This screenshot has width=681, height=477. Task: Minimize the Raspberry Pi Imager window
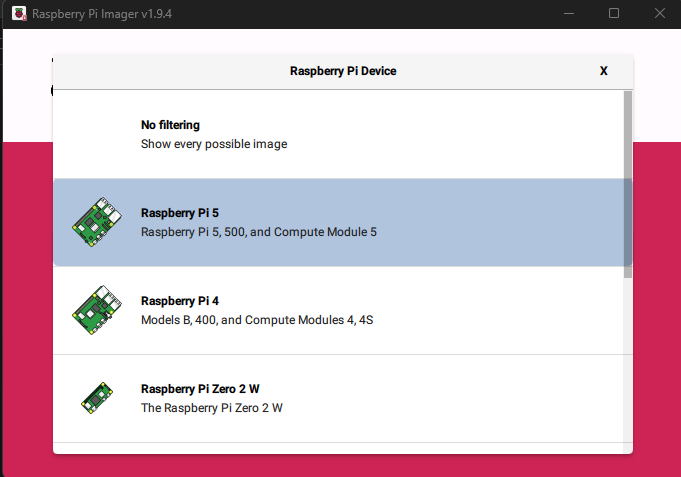[569, 13]
